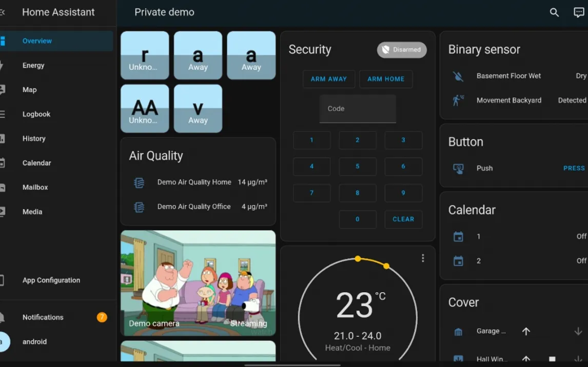Go to Logbook in the sidebar

(36, 114)
